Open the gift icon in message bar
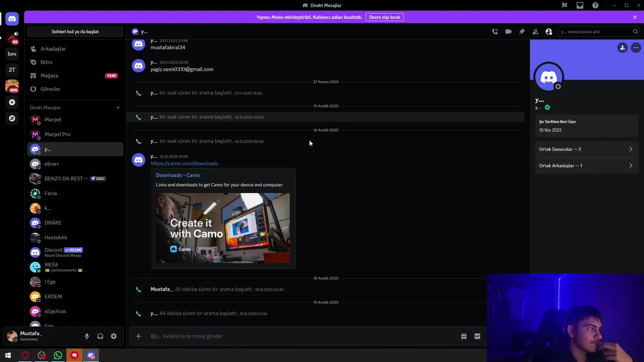 [x=464, y=336]
